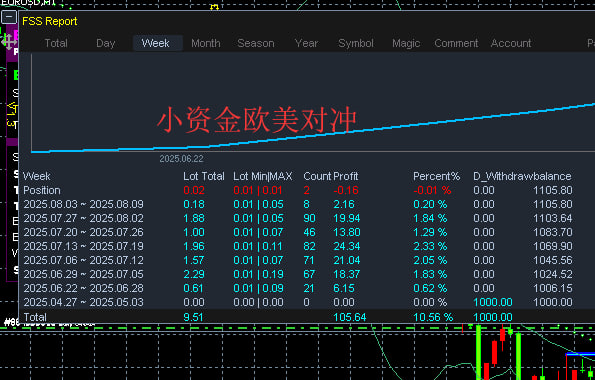Open the Total tab in FSS Report
The height and width of the screenshot is (380, 595).
coord(56,43)
